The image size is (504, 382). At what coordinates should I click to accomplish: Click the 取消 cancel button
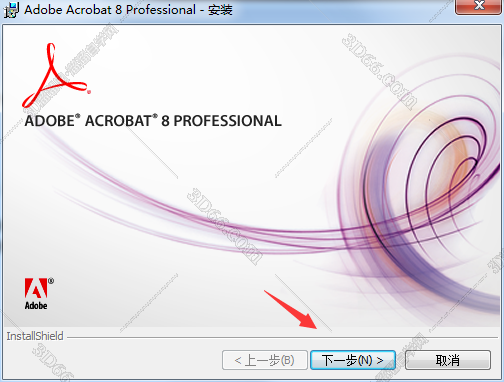tap(448, 360)
